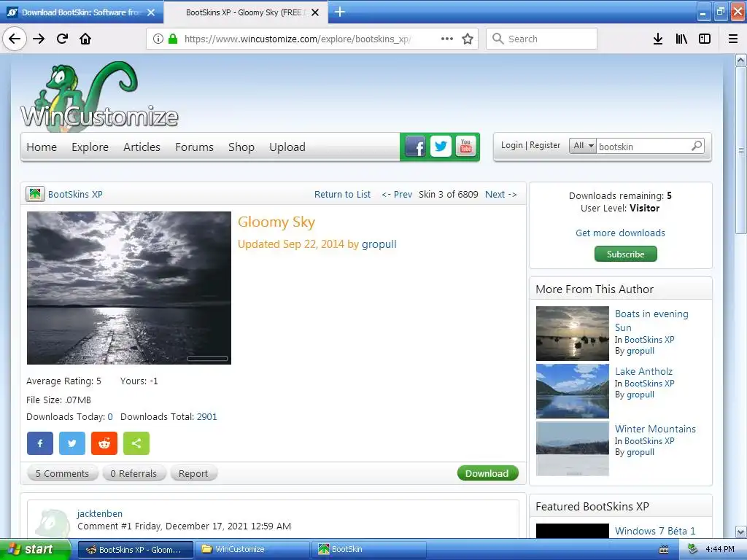Open the Firefox hamburger menu
The width and height of the screenshot is (747, 560).
tap(733, 39)
